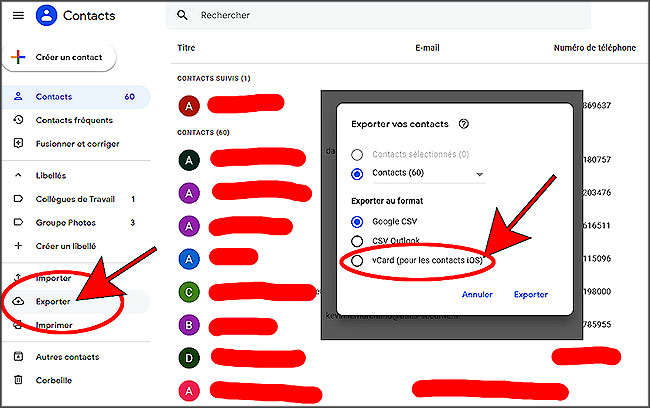Select the Contacts sélectionnés (0) radio button
This screenshot has width=650, height=408.
(357, 155)
